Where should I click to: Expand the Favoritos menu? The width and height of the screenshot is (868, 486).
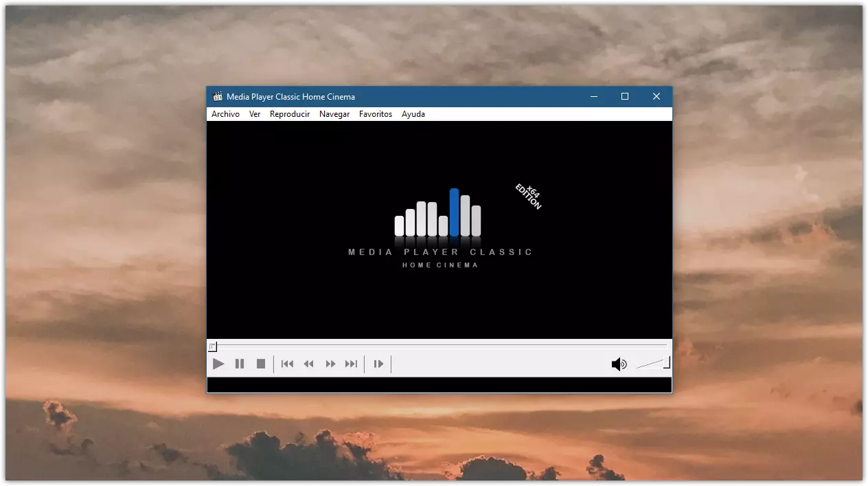coord(376,114)
